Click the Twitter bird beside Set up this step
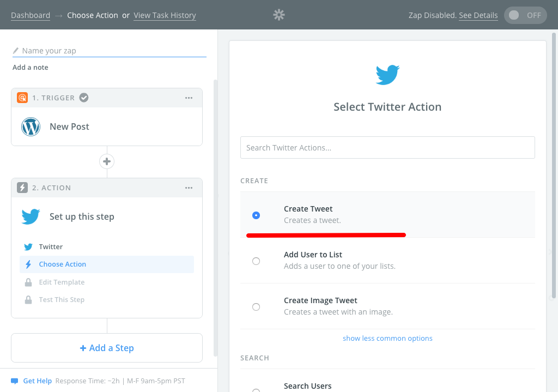This screenshot has width=558, height=392. 31,216
